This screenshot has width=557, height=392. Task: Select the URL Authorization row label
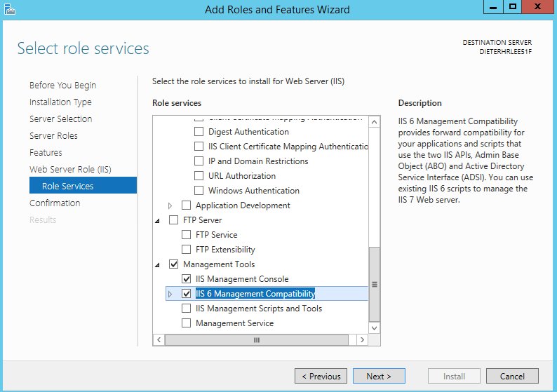point(242,176)
